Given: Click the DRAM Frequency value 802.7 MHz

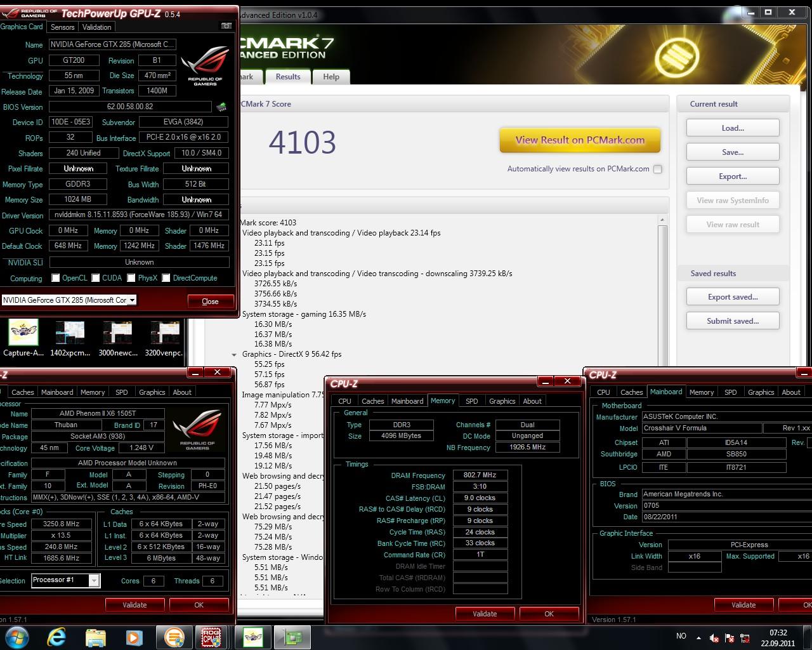Looking at the screenshot, I should pos(480,475).
